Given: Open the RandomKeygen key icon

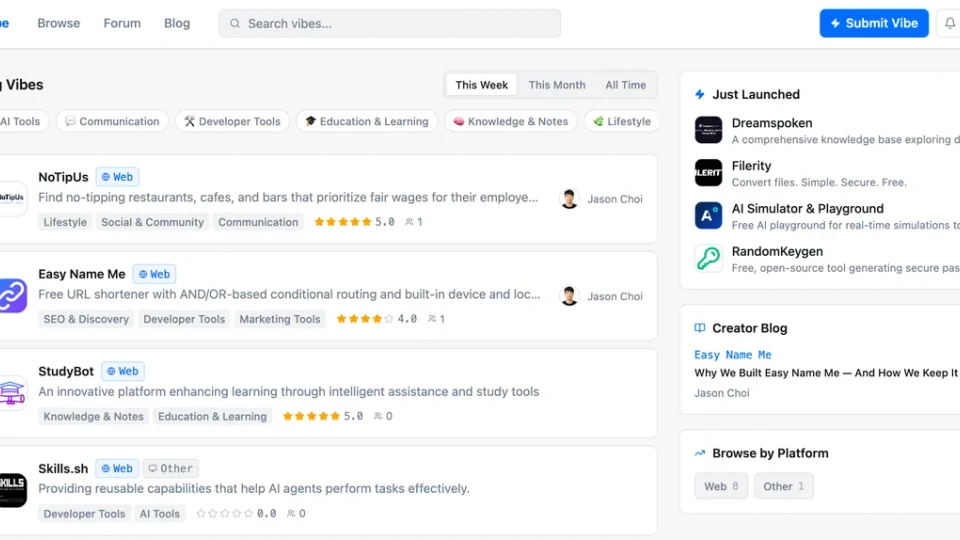Looking at the screenshot, I should [x=708, y=259].
